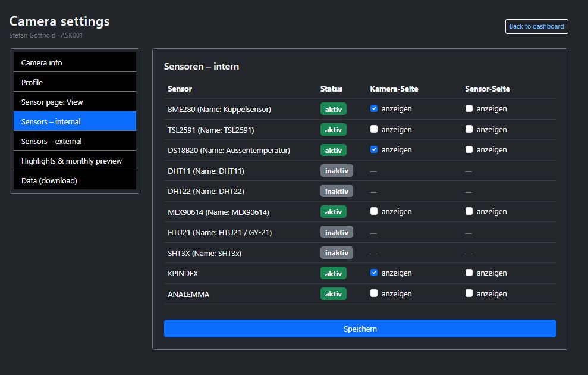
Task: Go Back to dashboard
Action: click(x=536, y=26)
